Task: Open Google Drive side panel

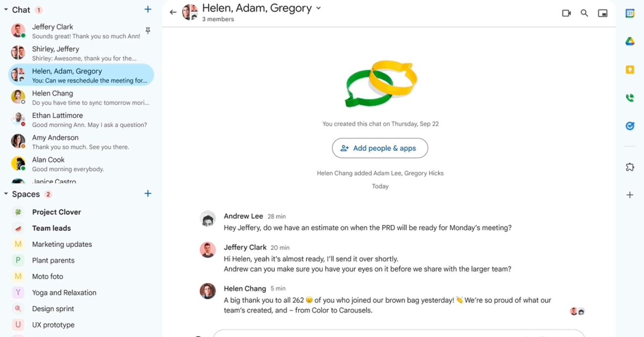Action: pos(630,42)
